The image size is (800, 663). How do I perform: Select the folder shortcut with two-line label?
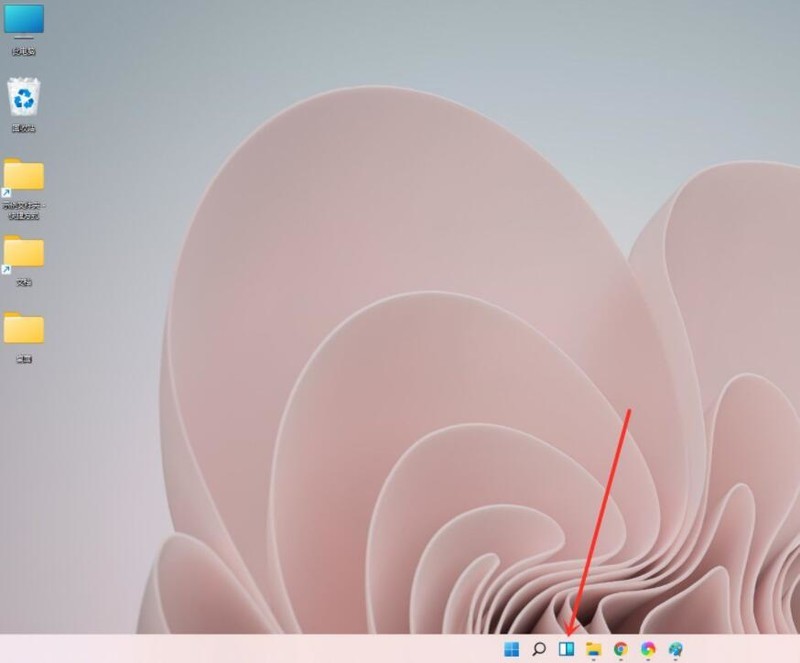pos(23,189)
